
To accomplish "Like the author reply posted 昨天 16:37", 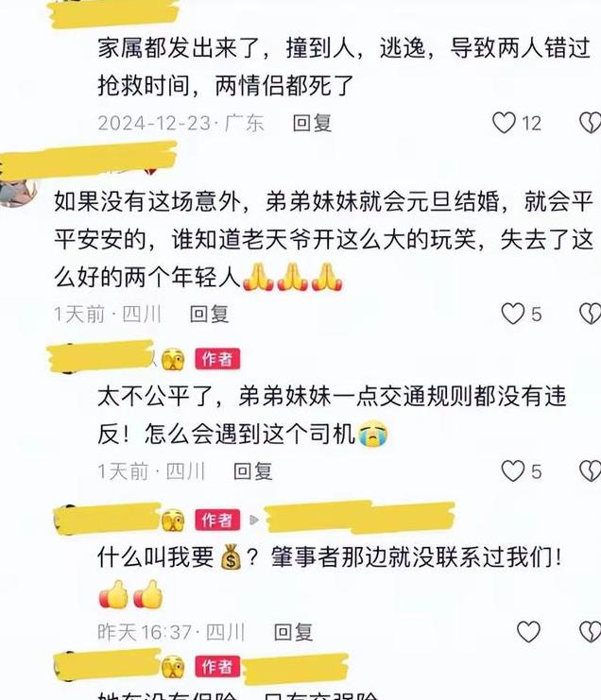I will point(528,632).
